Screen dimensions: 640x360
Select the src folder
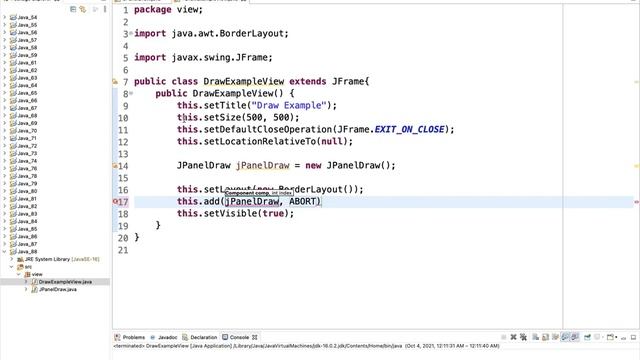28,267
